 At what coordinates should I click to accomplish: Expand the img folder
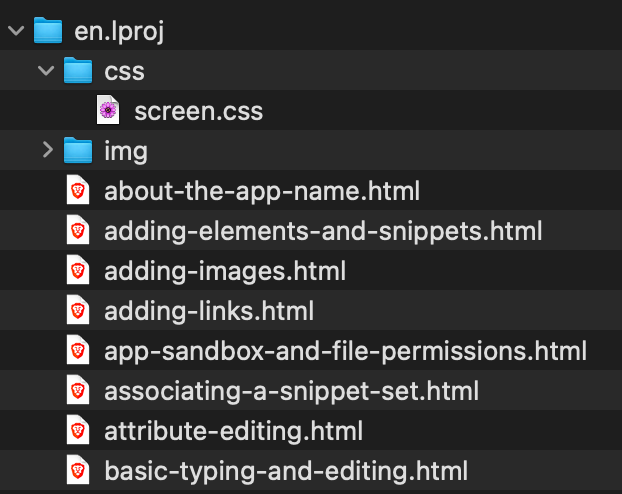46,151
